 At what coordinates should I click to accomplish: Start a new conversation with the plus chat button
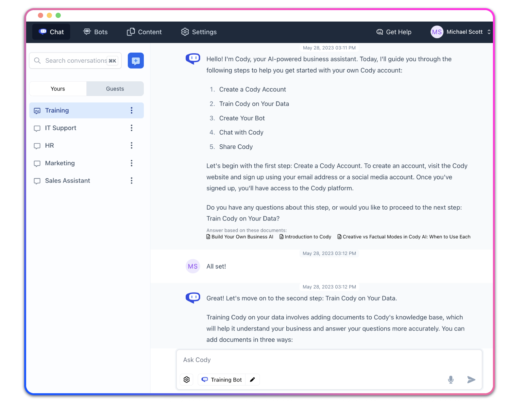[136, 61]
